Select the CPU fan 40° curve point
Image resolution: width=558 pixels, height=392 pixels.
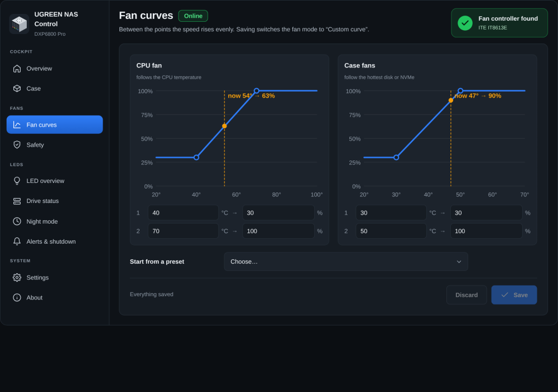(x=196, y=158)
